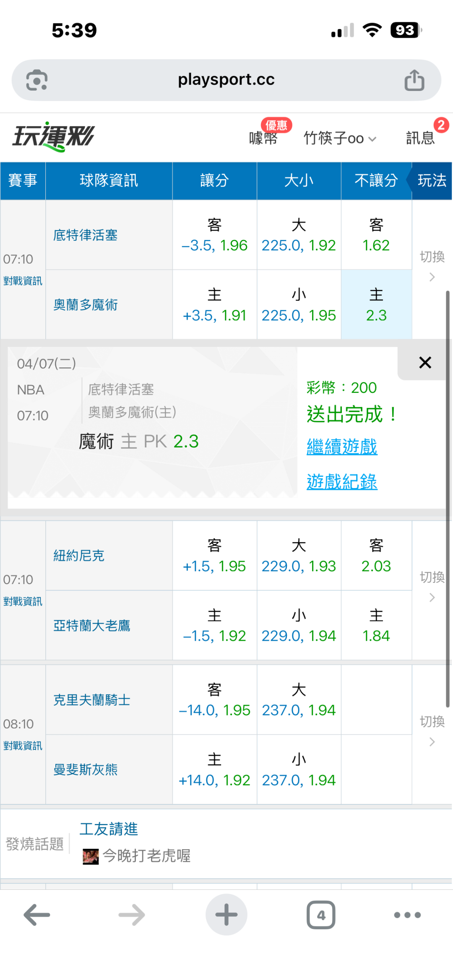Image resolution: width=453 pixels, height=980 pixels.
Task: Select the 大小 column header
Action: click(299, 181)
